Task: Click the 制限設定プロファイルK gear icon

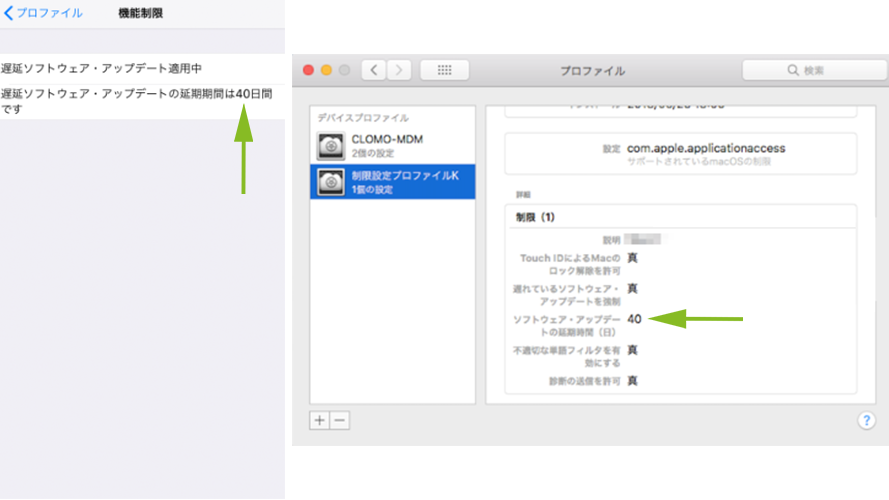Action: point(331,183)
